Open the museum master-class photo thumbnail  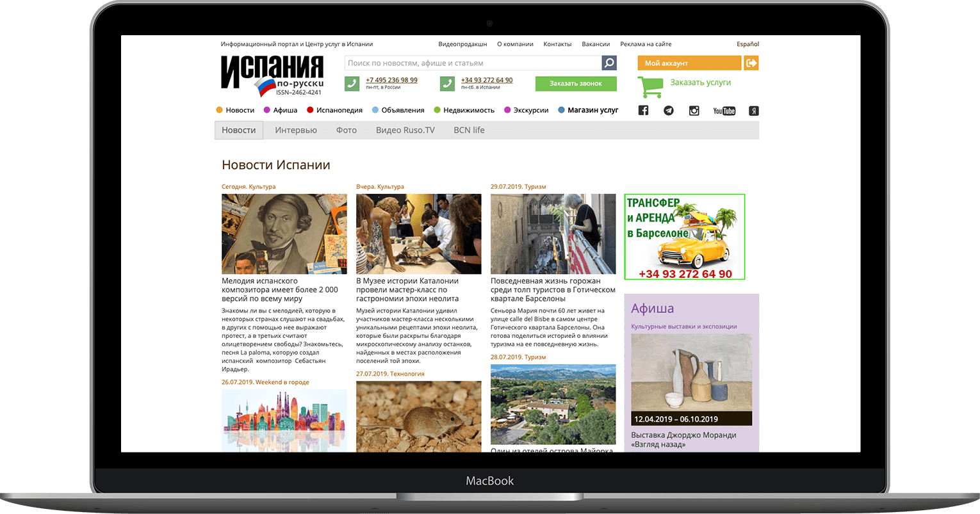419,234
